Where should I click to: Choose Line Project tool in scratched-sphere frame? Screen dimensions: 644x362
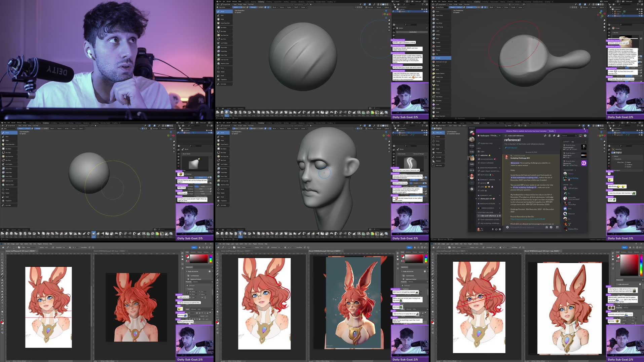pos(224,43)
